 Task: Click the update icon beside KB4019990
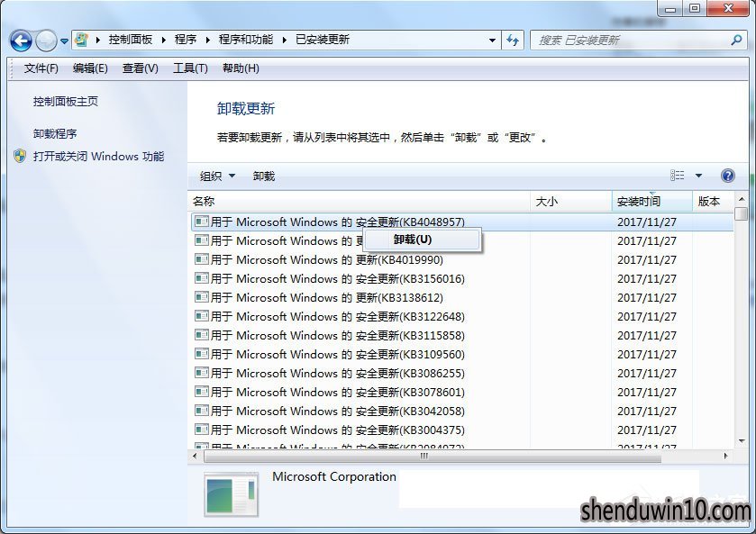point(202,258)
